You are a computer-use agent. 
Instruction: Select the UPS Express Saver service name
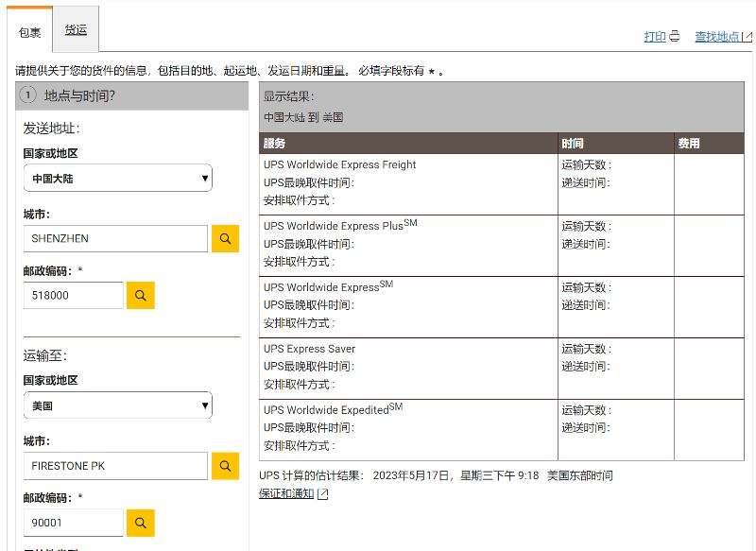309,349
